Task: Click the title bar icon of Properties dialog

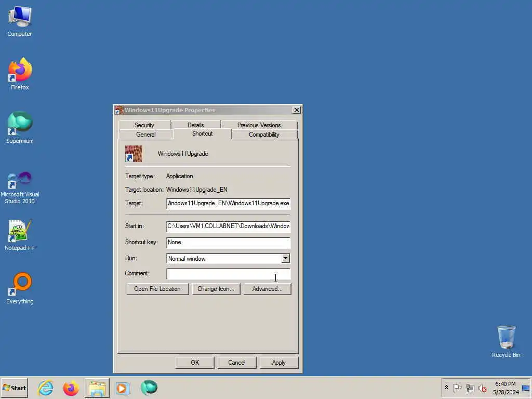Action: tap(119, 110)
